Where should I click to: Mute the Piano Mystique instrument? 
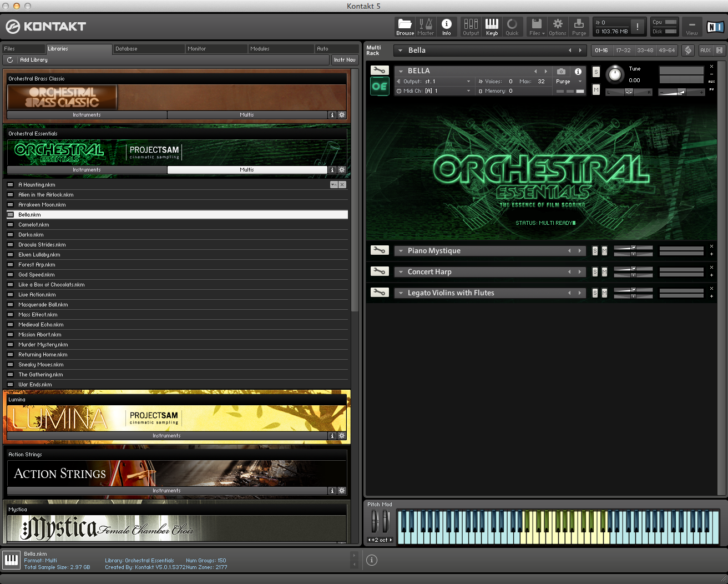point(604,251)
